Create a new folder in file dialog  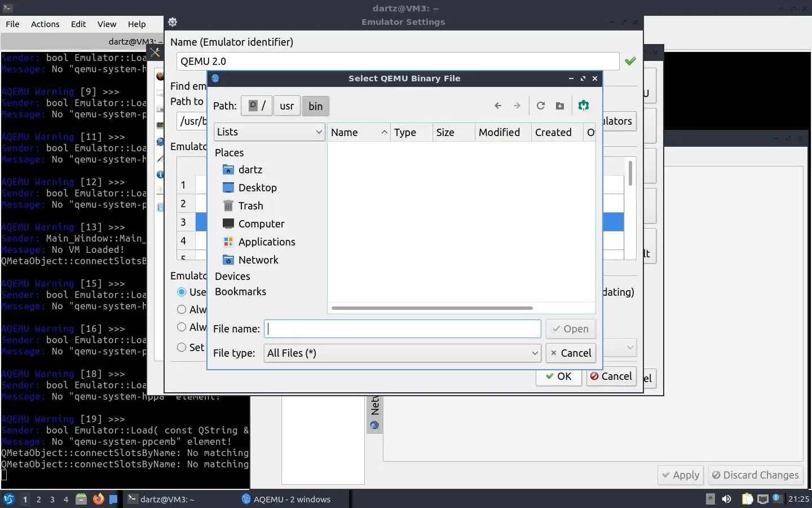pyautogui.click(x=560, y=106)
